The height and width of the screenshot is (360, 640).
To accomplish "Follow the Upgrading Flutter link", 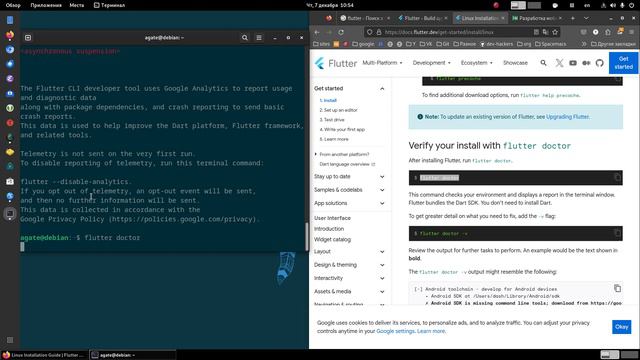I will [x=567, y=117].
